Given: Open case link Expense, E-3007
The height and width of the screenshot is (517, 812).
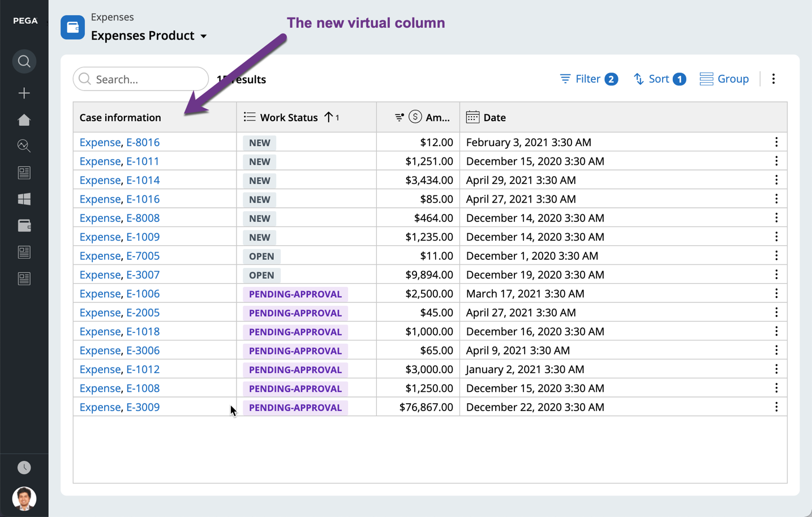Looking at the screenshot, I should [x=119, y=275].
